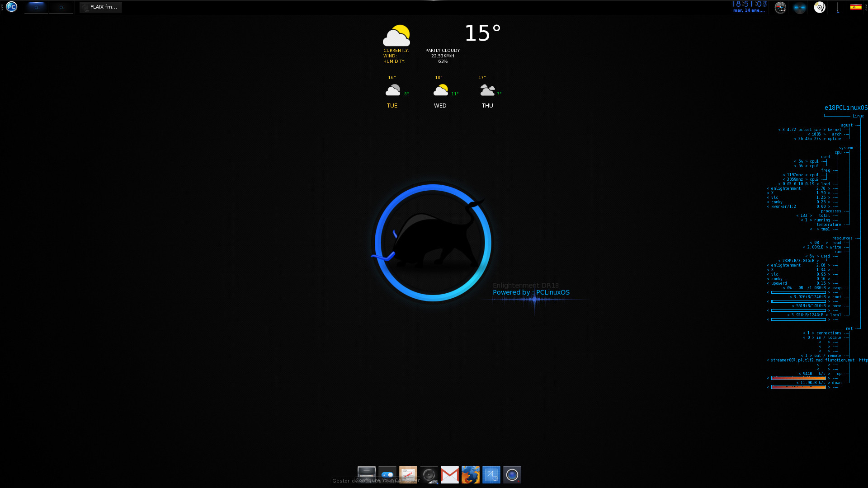
Task: Click the conky root disk usage bar
Action: [798, 301]
